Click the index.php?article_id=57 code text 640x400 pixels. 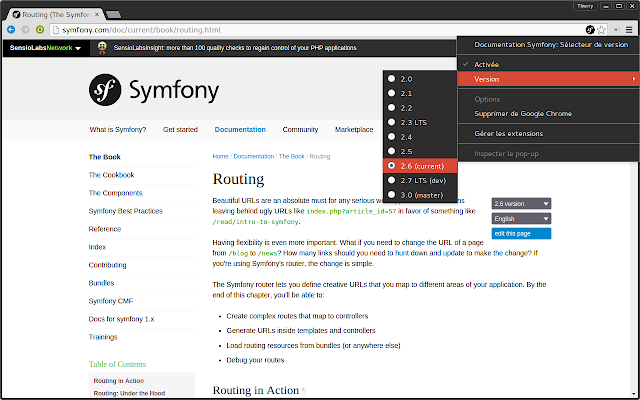tap(351, 211)
